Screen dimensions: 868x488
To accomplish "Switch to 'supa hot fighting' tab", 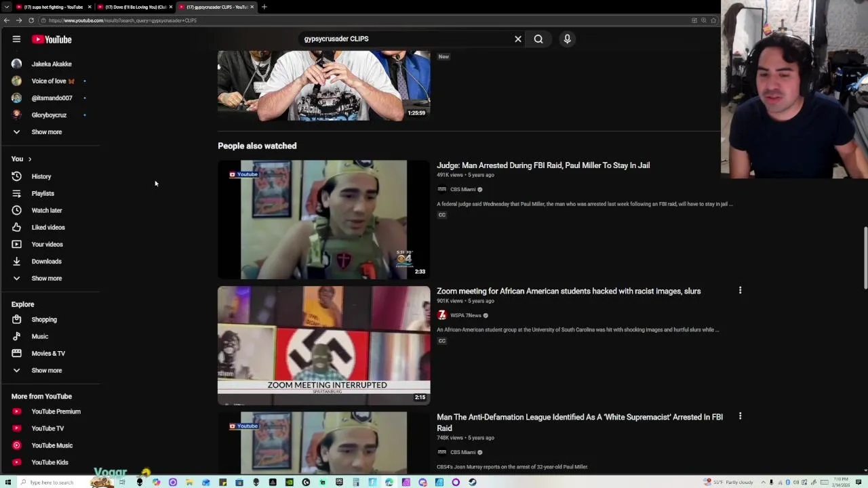I will [x=52, y=7].
